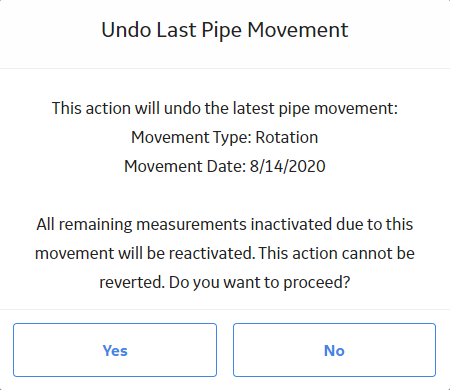Click the word 'reverted' in the warning
The image size is (450, 390).
click(x=132, y=283)
